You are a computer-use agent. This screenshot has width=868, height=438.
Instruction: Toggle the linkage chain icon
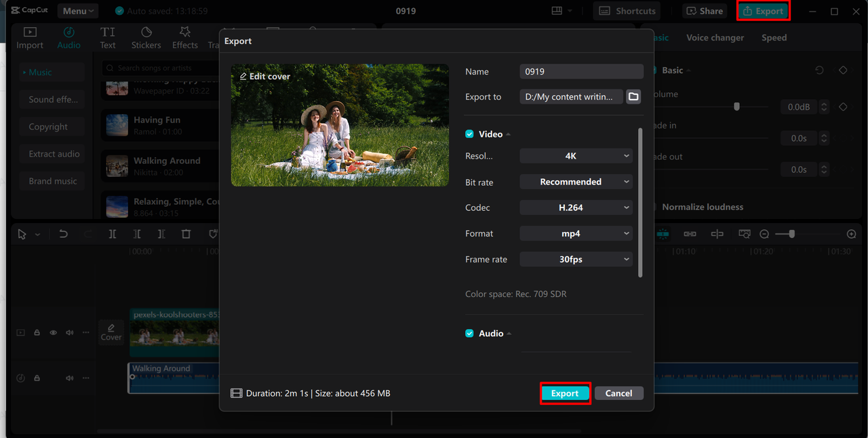pos(690,234)
